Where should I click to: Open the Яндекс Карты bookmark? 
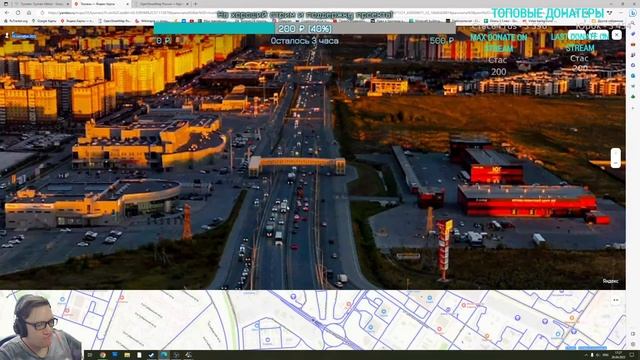point(78,20)
